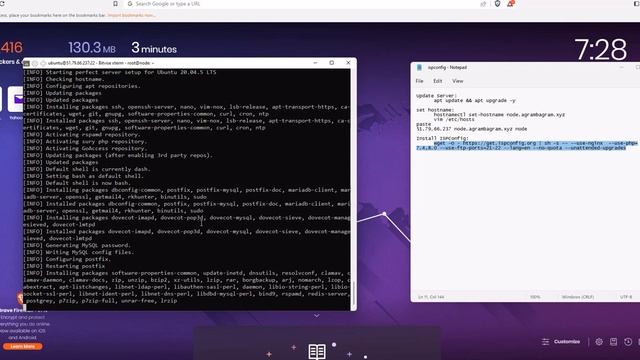This screenshot has height=360, width=640.
Task: Open the Edit menu in Notepad
Action: click(438, 81)
